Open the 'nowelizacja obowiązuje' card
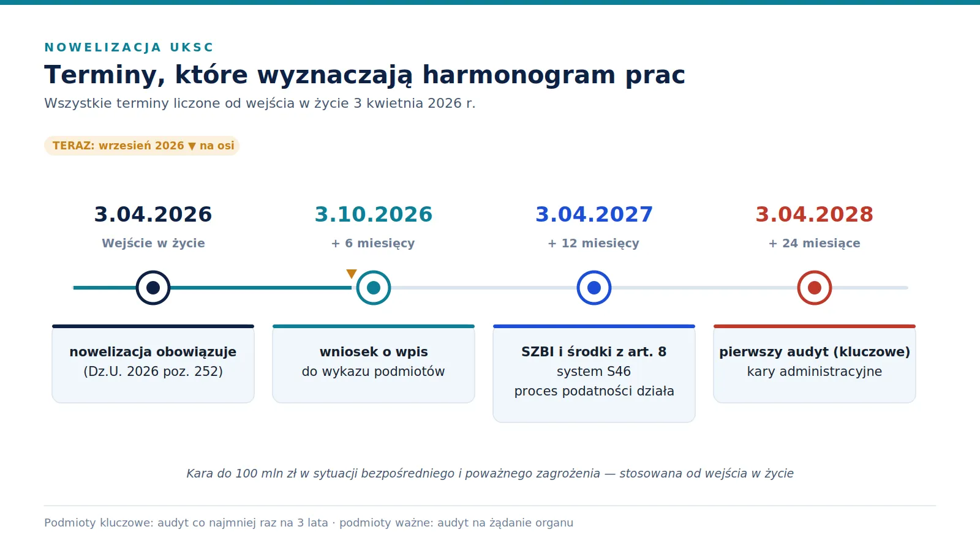This screenshot has height=551, width=980. pos(153,364)
